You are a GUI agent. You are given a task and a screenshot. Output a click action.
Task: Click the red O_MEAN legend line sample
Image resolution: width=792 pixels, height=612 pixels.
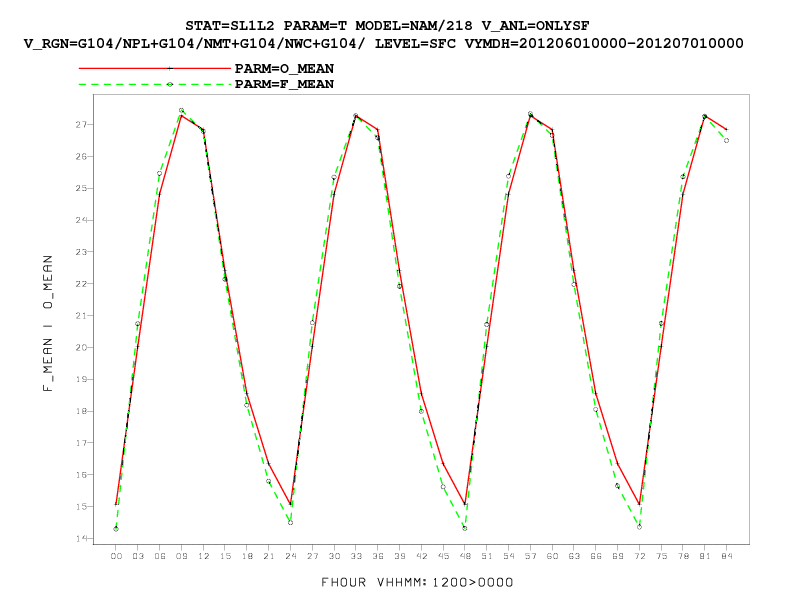tap(155, 68)
